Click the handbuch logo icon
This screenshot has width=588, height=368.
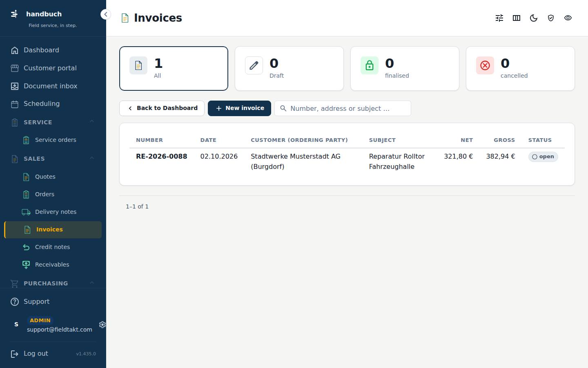coord(14,14)
